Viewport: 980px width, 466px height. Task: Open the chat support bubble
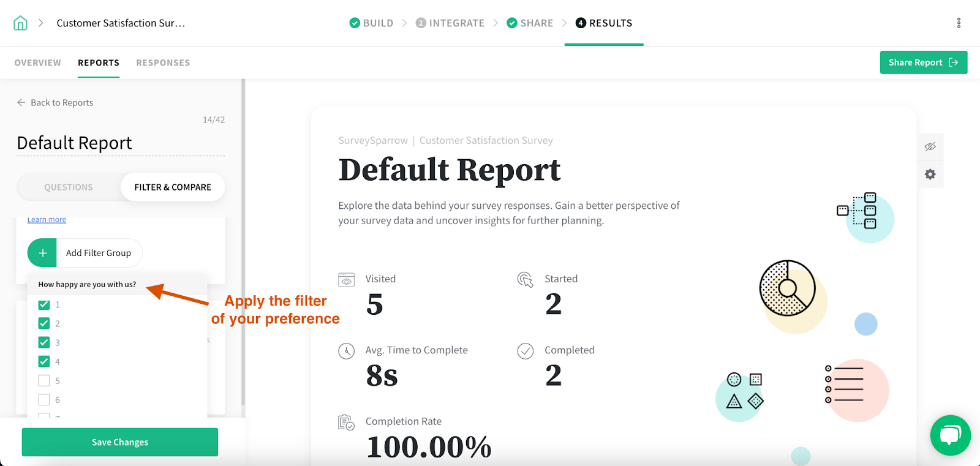950,435
